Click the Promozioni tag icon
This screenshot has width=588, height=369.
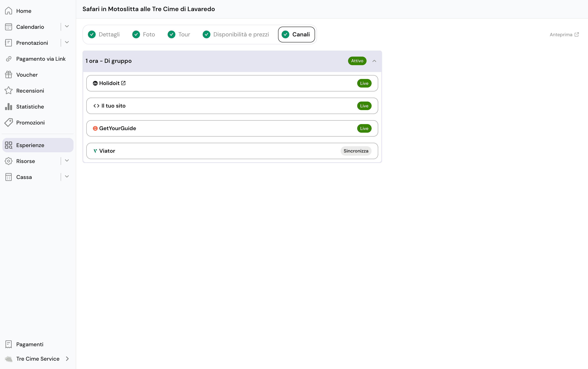click(x=9, y=122)
